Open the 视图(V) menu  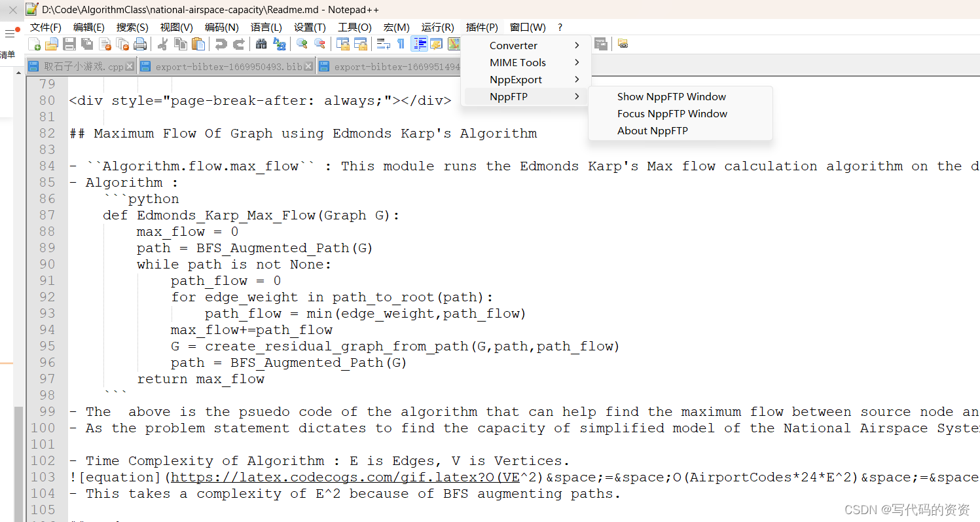tap(176, 27)
